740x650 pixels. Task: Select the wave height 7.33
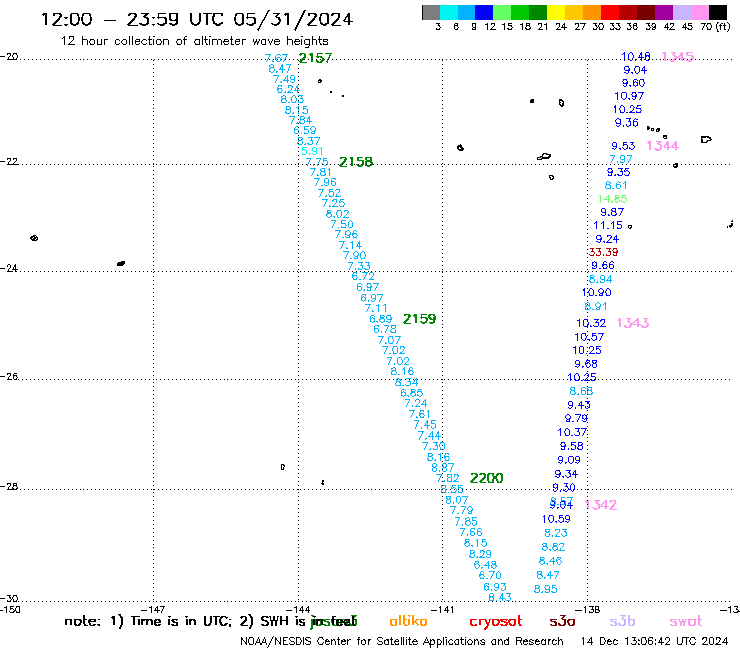(359, 266)
